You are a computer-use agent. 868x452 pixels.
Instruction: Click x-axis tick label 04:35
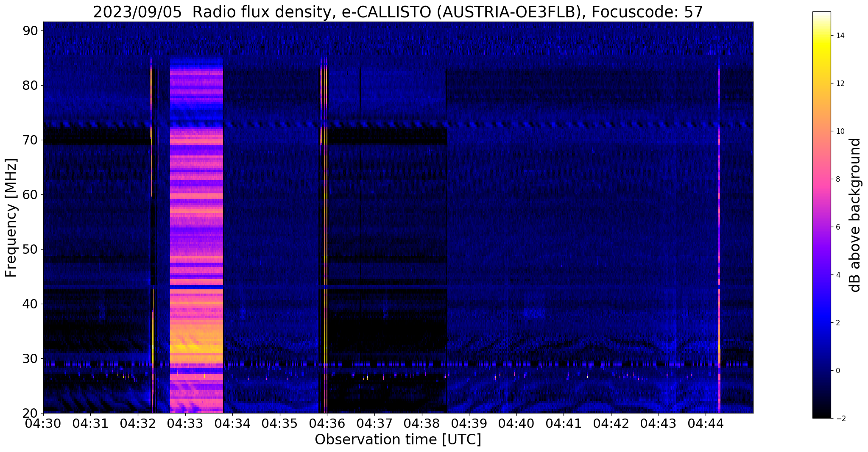(x=280, y=424)
